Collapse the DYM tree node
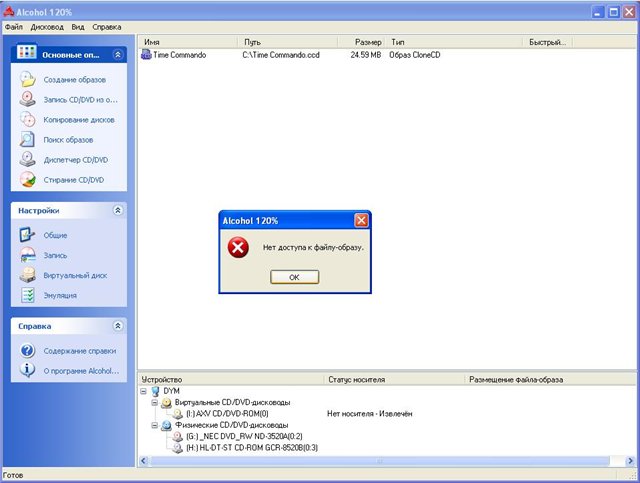The height and width of the screenshot is (483, 640). tap(143, 391)
